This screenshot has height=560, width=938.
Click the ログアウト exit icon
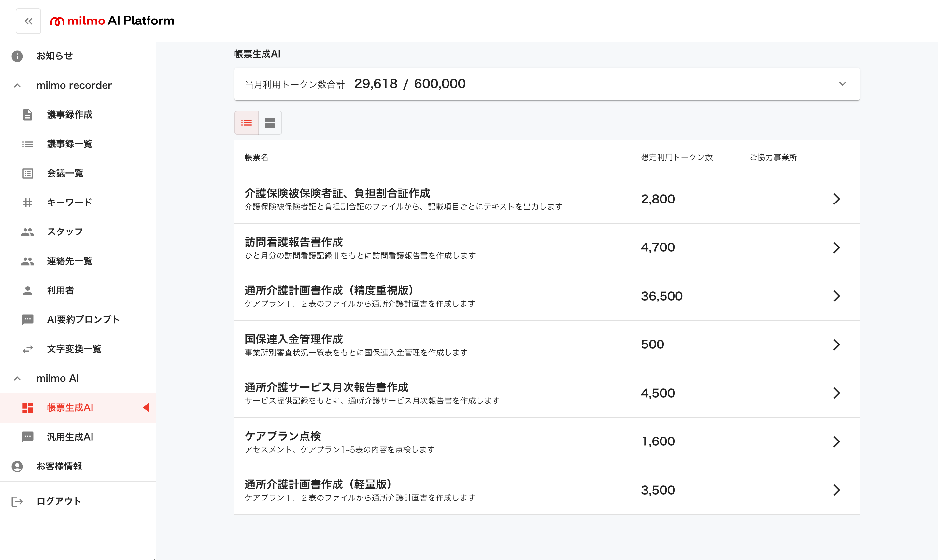point(17,501)
